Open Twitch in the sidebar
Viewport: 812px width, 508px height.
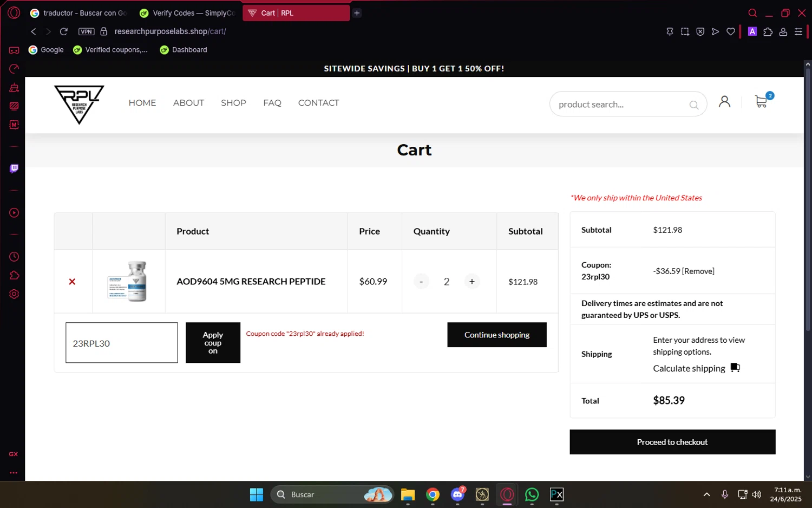[14, 168]
